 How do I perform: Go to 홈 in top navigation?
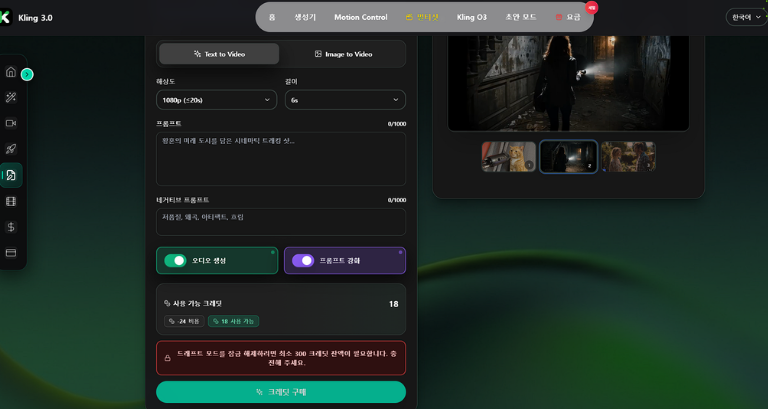[272, 17]
